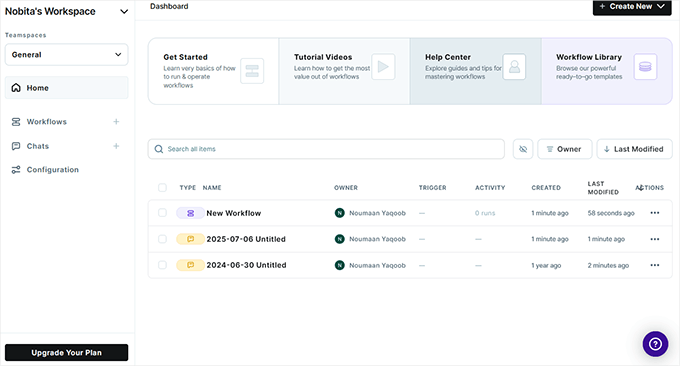Click the Chats bubble icon in sidebar
The width and height of the screenshot is (680, 366).
[x=16, y=146]
